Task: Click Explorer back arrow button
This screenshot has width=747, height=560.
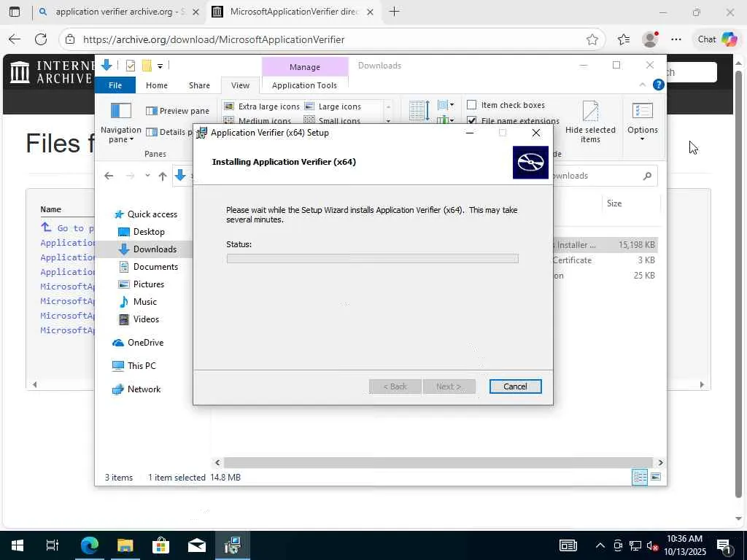Action: [x=109, y=176]
